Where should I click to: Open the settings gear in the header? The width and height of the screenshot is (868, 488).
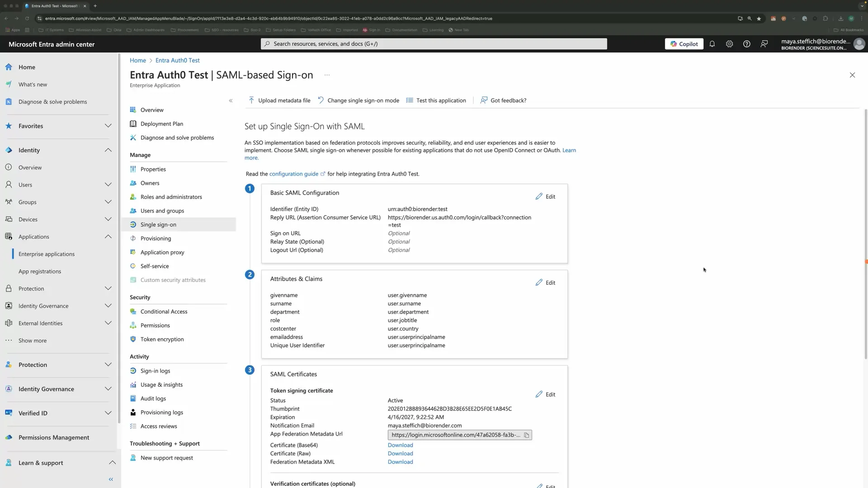[x=729, y=44]
